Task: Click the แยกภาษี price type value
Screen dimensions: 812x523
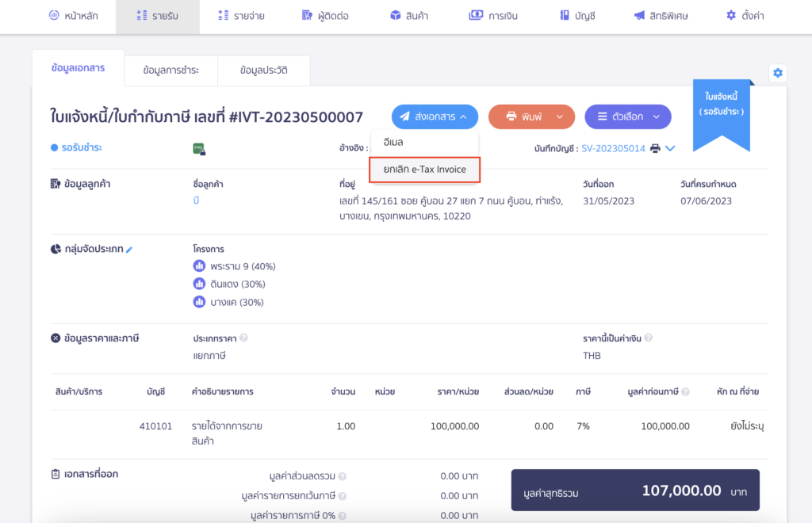Action: pyautogui.click(x=209, y=356)
